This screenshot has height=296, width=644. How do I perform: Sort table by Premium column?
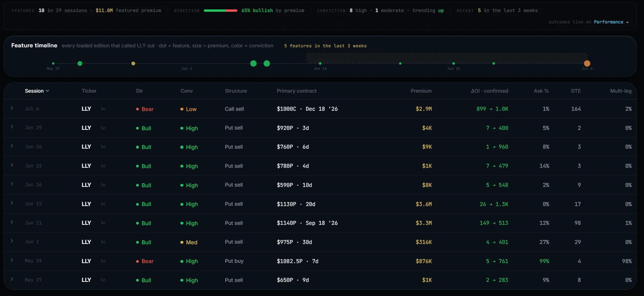[421, 91]
